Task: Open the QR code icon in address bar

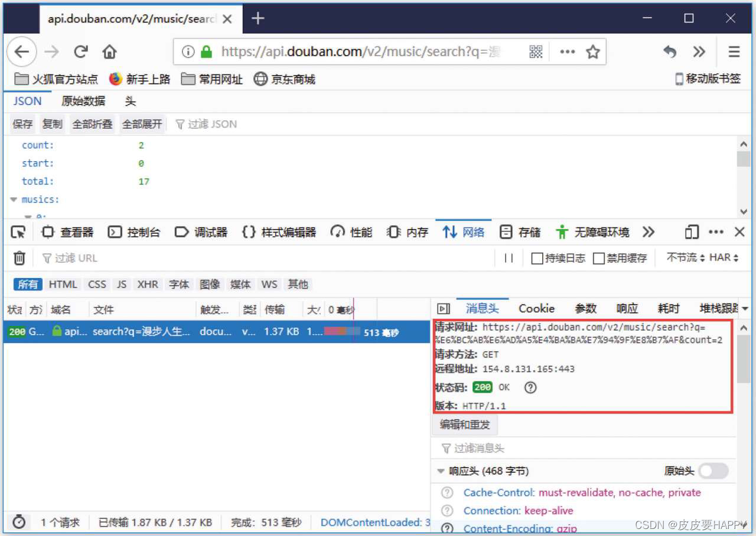Action: 536,52
